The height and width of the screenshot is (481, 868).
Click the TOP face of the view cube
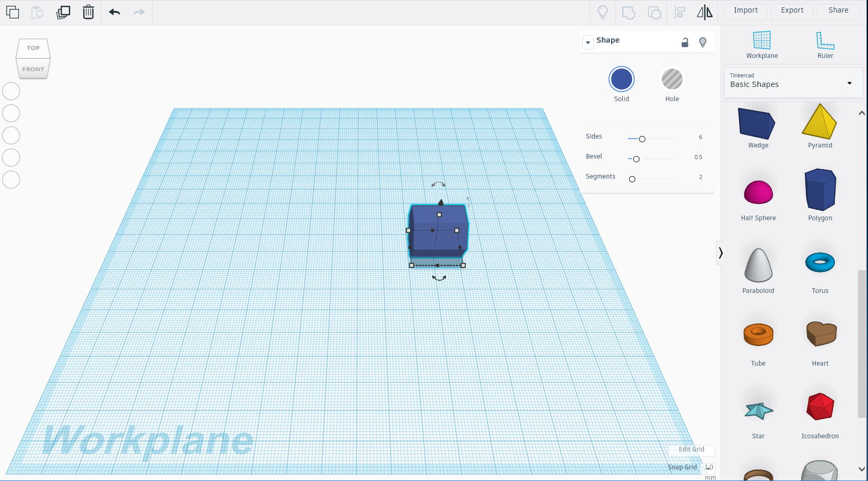(x=33, y=48)
